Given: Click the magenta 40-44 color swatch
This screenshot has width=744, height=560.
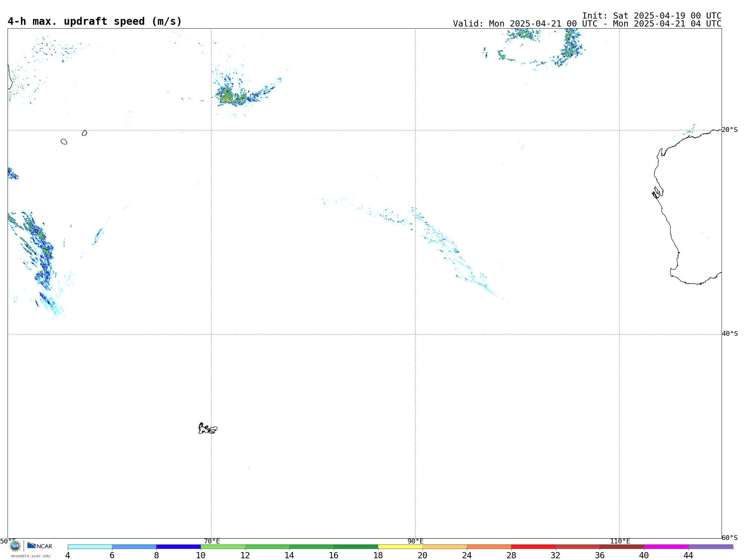Looking at the screenshot, I should point(666,547).
